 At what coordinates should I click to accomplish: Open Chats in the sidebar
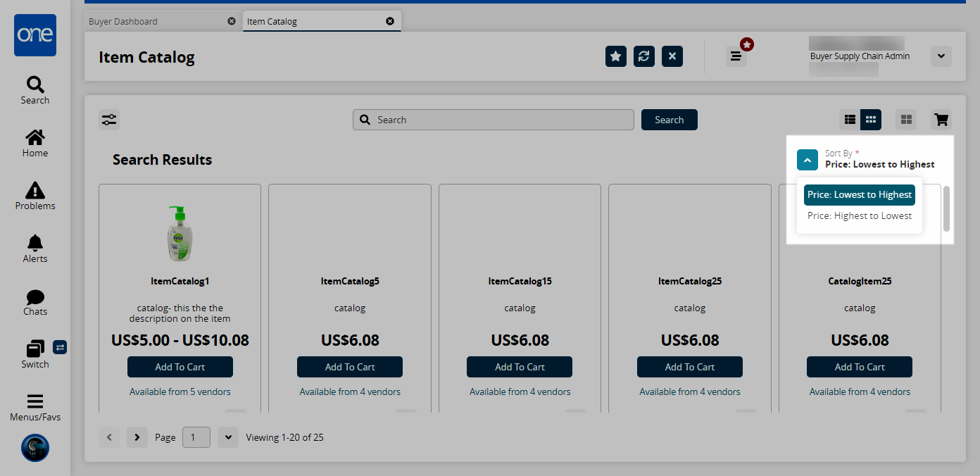pos(35,301)
